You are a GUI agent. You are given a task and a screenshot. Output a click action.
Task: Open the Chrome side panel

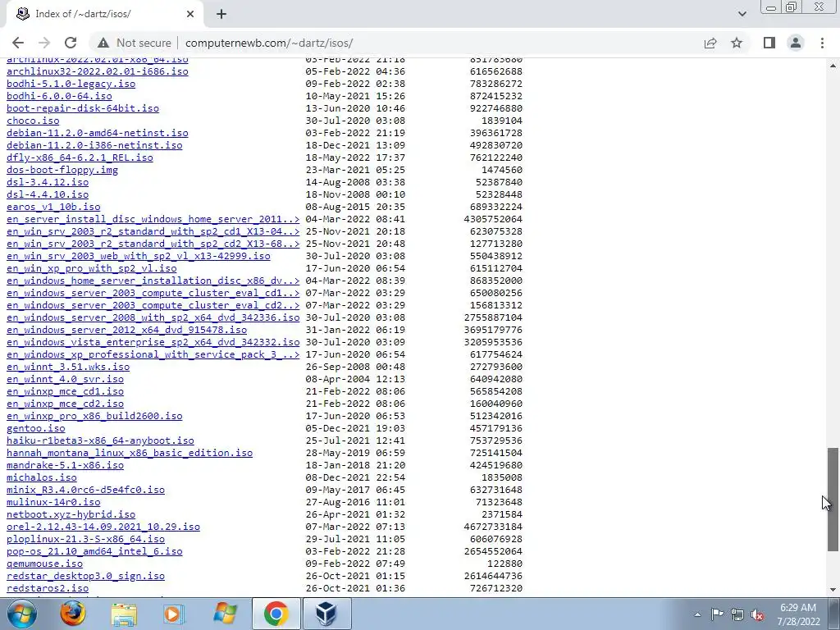769,43
